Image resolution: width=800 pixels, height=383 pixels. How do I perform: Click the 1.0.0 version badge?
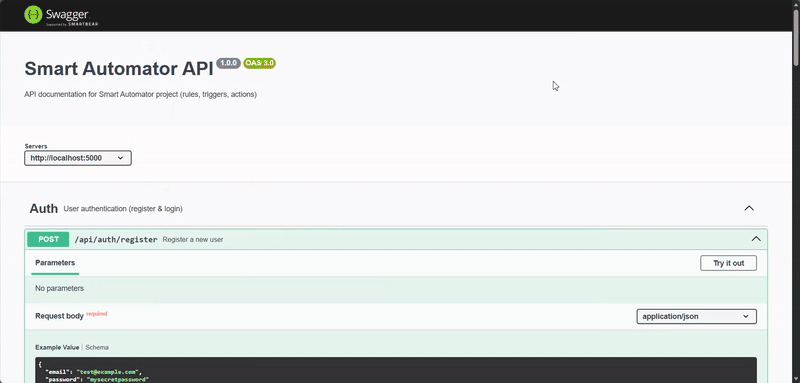click(x=228, y=63)
